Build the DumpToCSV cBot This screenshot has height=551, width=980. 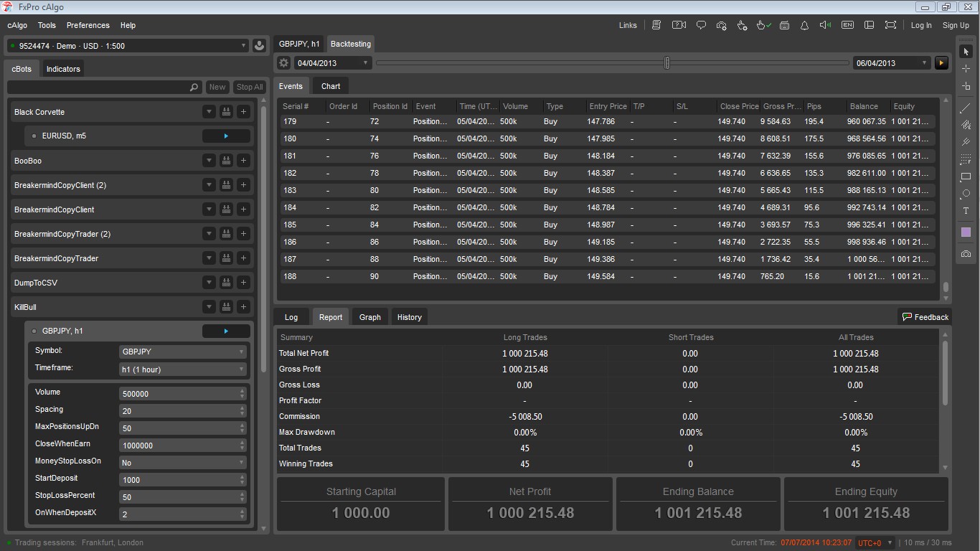coord(226,283)
